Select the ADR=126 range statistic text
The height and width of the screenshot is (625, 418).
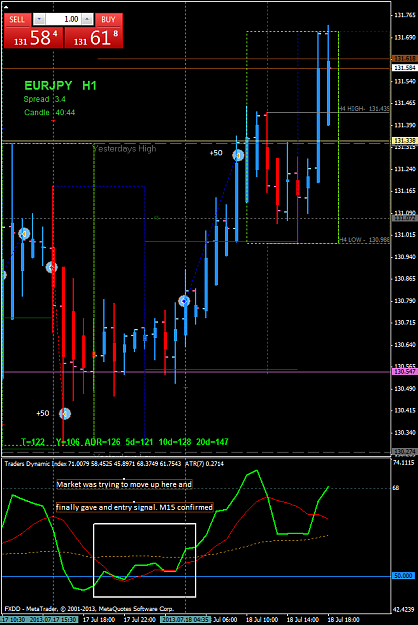(102, 442)
